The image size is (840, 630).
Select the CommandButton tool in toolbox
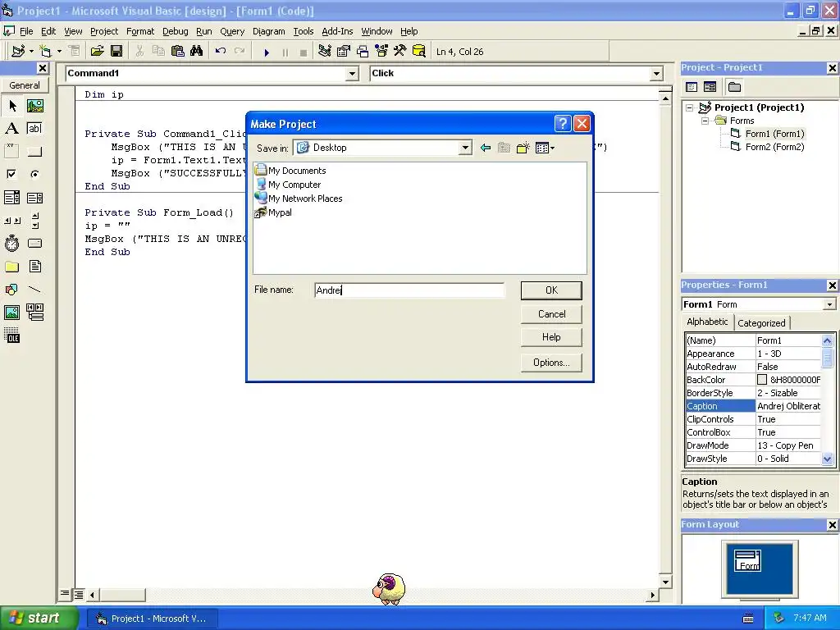[x=35, y=151]
